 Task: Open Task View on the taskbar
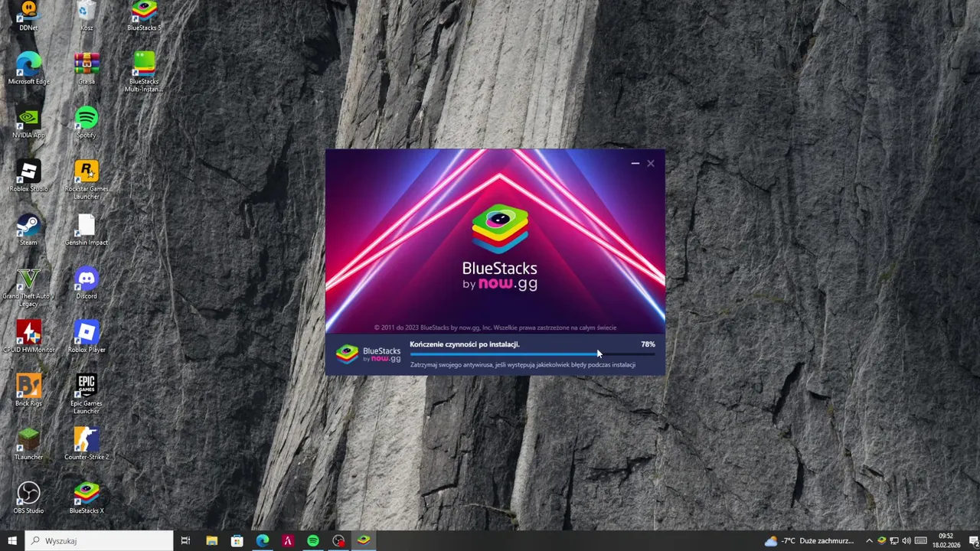click(x=185, y=541)
